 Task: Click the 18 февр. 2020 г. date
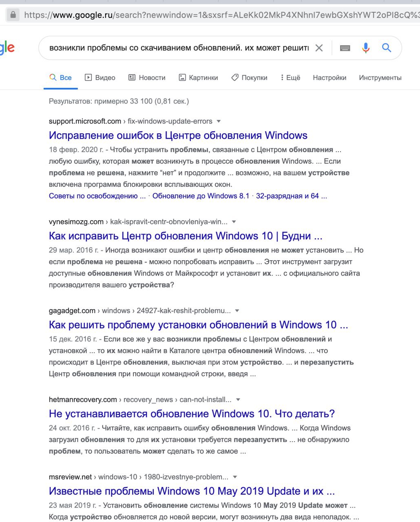click(x=76, y=150)
